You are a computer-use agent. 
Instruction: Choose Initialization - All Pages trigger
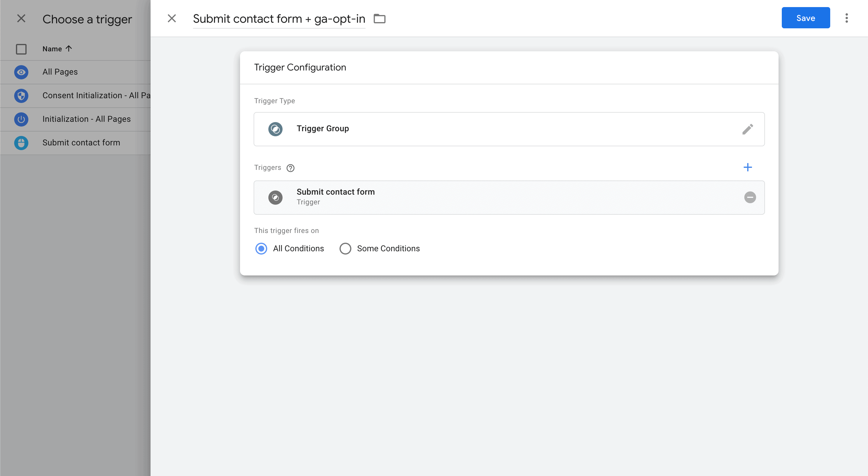[x=86, y=119]
